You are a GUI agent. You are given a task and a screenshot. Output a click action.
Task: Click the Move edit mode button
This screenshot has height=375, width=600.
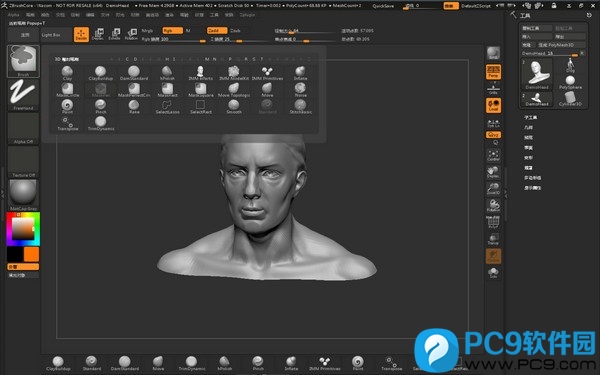pos(98,34)
